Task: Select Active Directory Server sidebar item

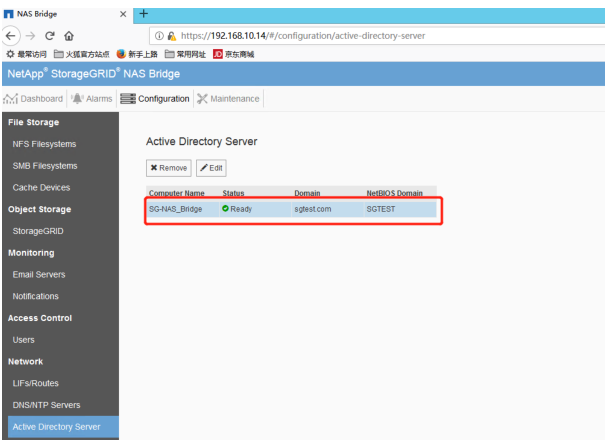Action: 64,427
